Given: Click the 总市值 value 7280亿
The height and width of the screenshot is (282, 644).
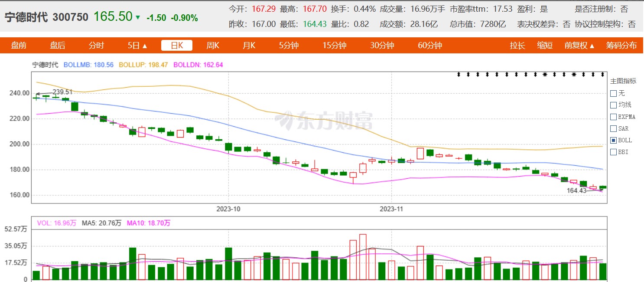Looking at the screenshot, I should [x=494, y=24].
